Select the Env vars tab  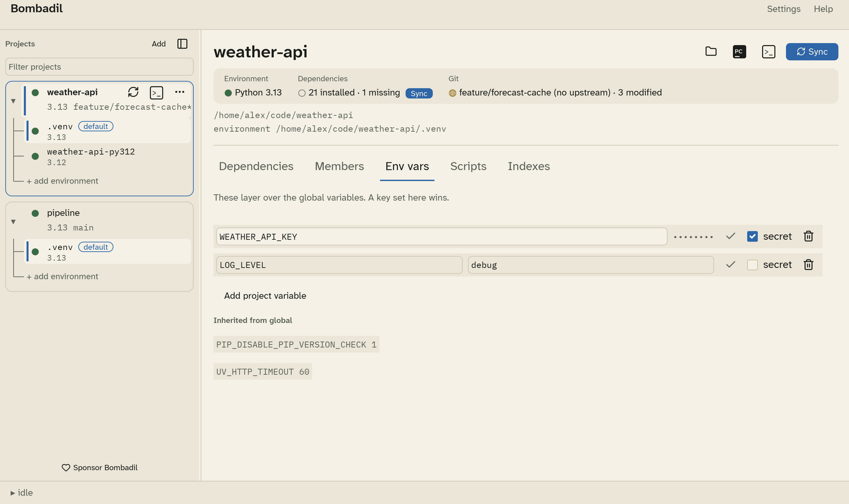[x=408, y=167]
